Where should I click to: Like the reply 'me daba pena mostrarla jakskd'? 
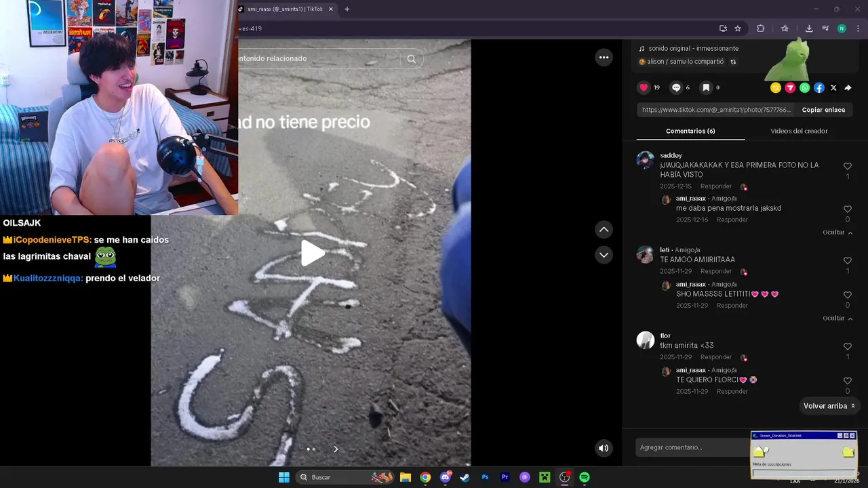point(848,209)
